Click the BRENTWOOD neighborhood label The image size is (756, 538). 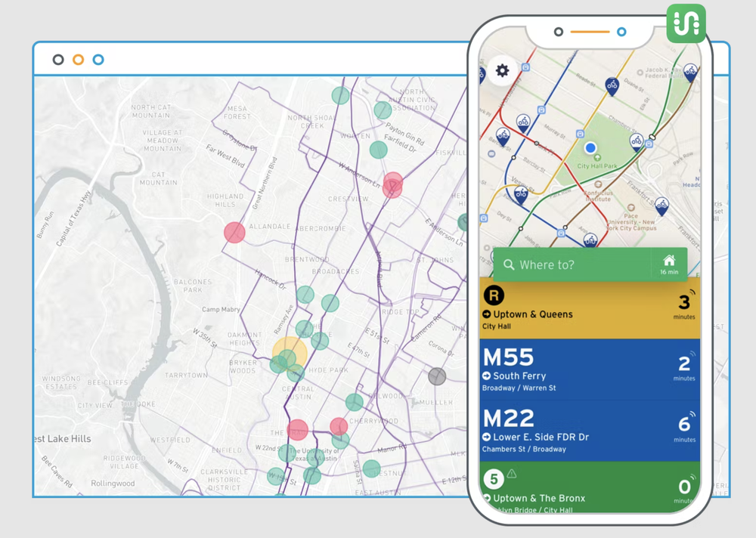click(x=307, y=259)
